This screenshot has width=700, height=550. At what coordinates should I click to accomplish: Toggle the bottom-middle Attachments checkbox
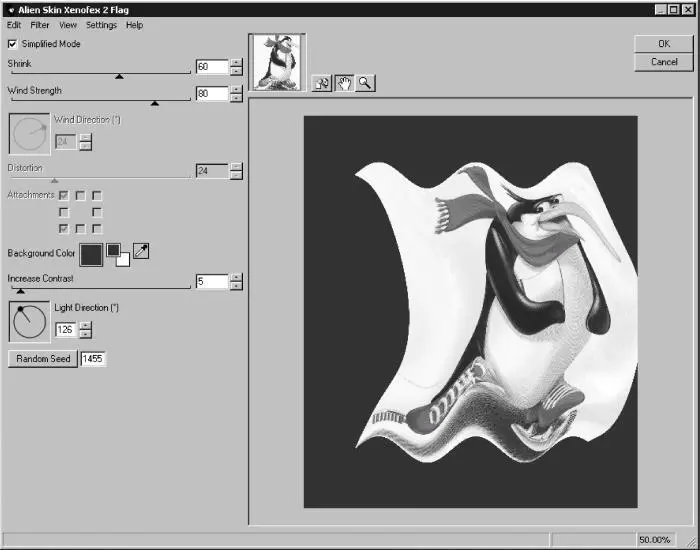click(x=80, y=229)
